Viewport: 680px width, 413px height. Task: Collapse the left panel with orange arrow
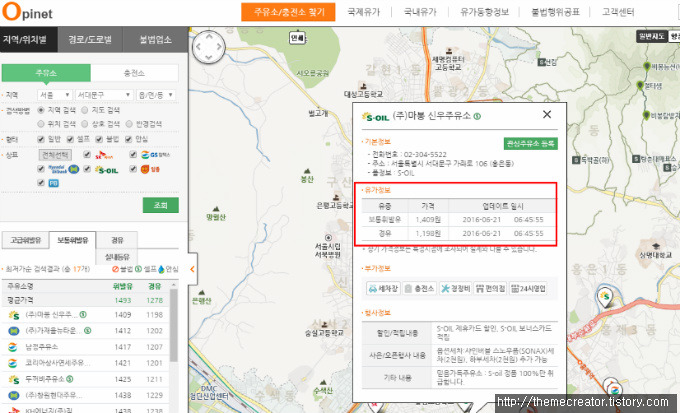pos(192,269)
